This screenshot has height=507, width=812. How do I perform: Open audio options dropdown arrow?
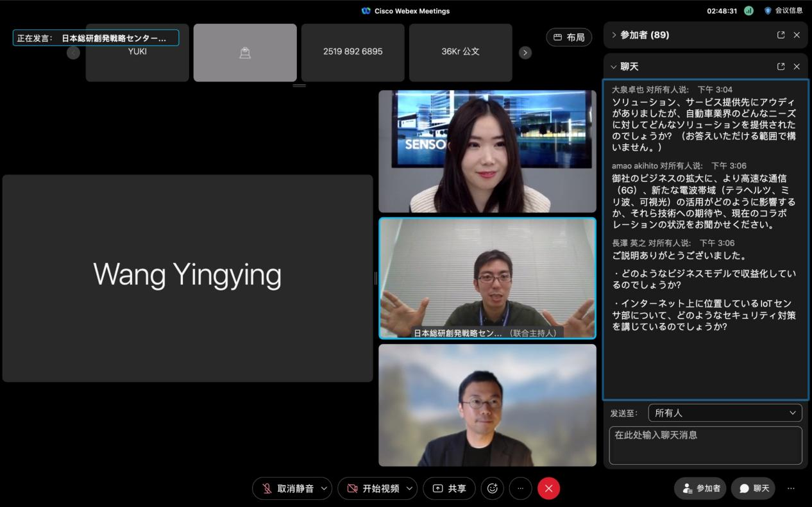point(324,488)
